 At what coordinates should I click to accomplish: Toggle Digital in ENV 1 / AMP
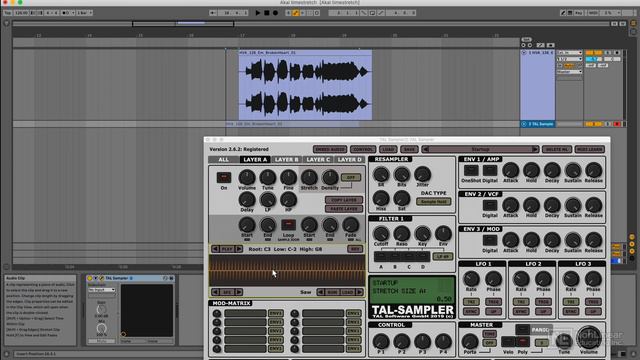pos(490,171)
